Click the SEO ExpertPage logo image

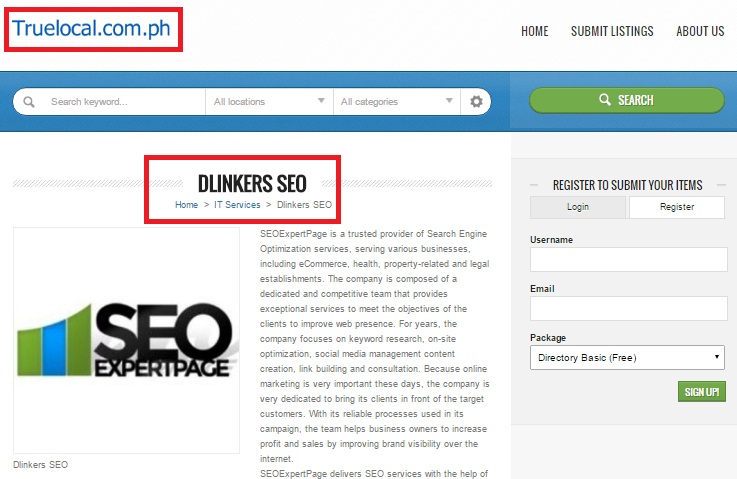click(126, 341)
